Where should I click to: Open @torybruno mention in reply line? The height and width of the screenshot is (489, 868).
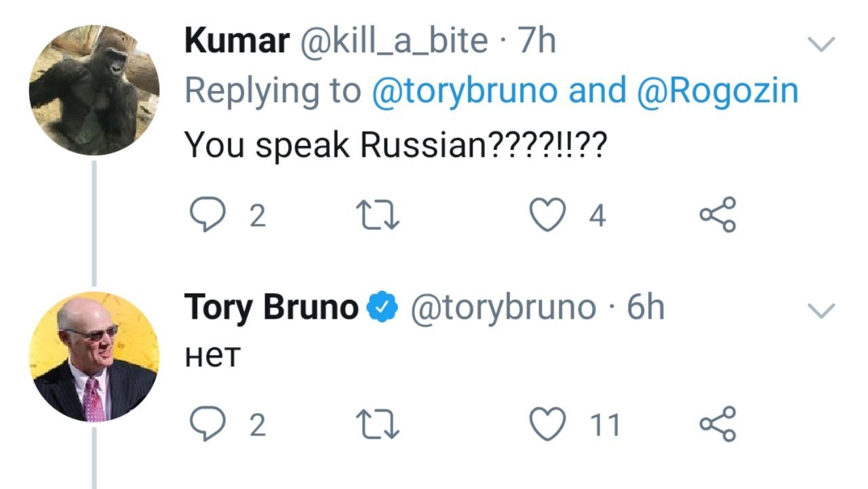(x=466, y=92)
